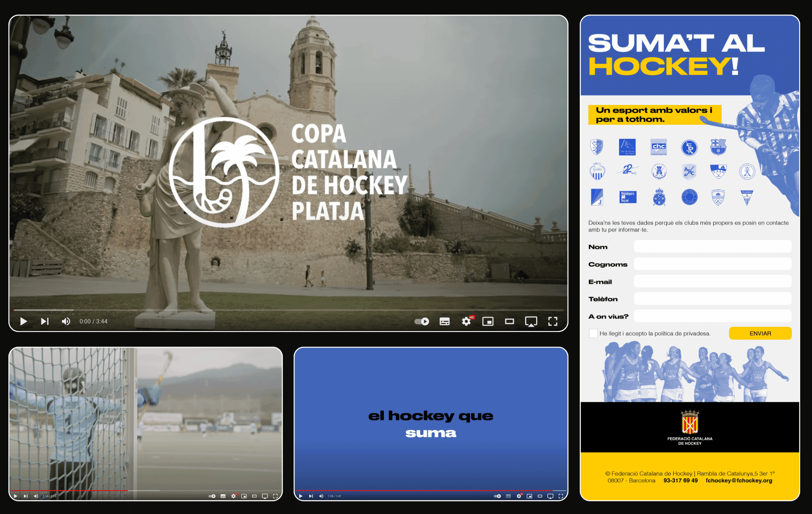Accept the privacy policy checkbox
This screenshot has height=514, width=812.
593,333
